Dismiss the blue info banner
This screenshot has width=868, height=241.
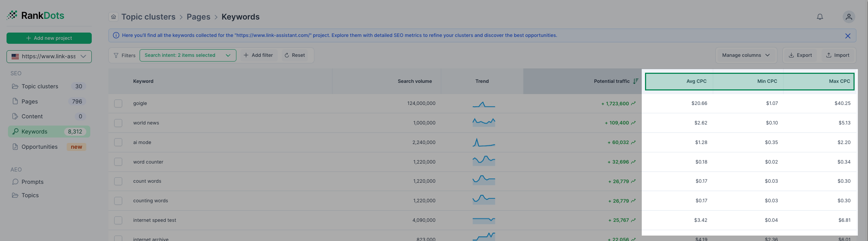[x=848, y=35]
